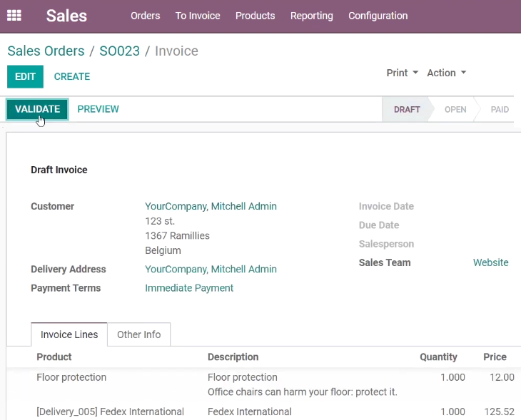Viewport: 521px width, 420px height.
Task: Switch to the Other Info tab
Action: click(x=139, y=334)
